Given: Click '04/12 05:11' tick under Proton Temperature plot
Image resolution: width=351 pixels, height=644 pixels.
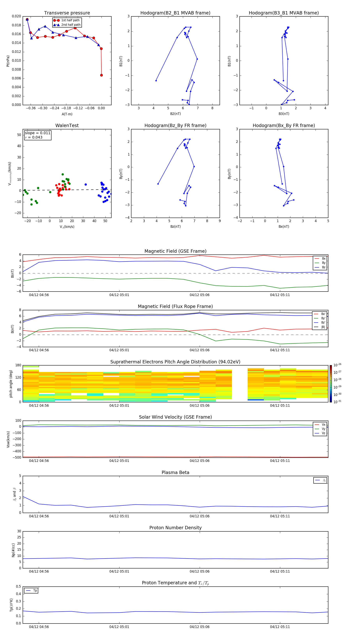Looking at the screenshot, I should coord(280,627).
